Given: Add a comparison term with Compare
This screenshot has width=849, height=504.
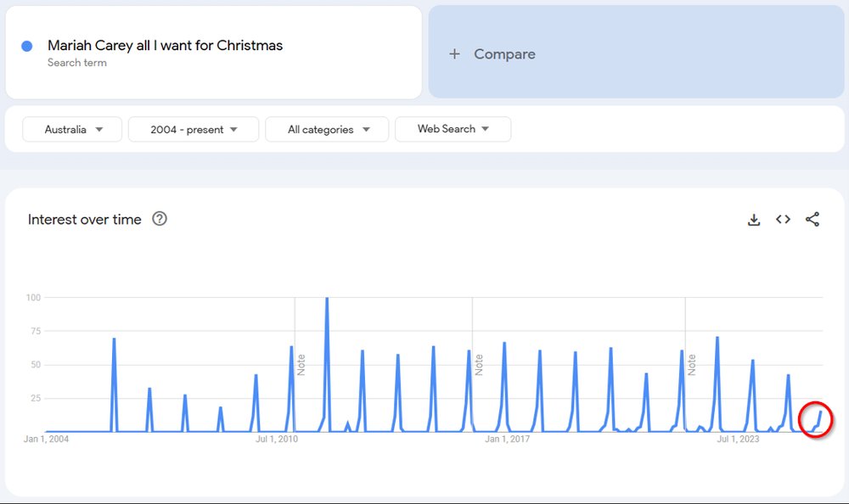Looking at the screenshot, I should [x=636, y=52].
